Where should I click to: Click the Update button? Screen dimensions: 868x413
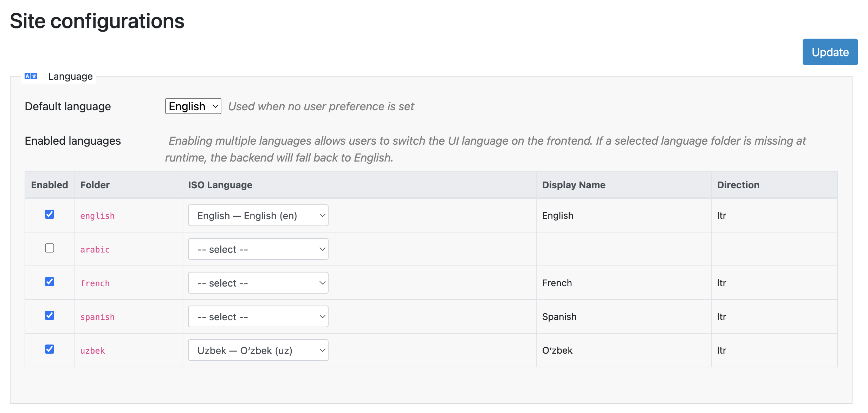point(830,52)
